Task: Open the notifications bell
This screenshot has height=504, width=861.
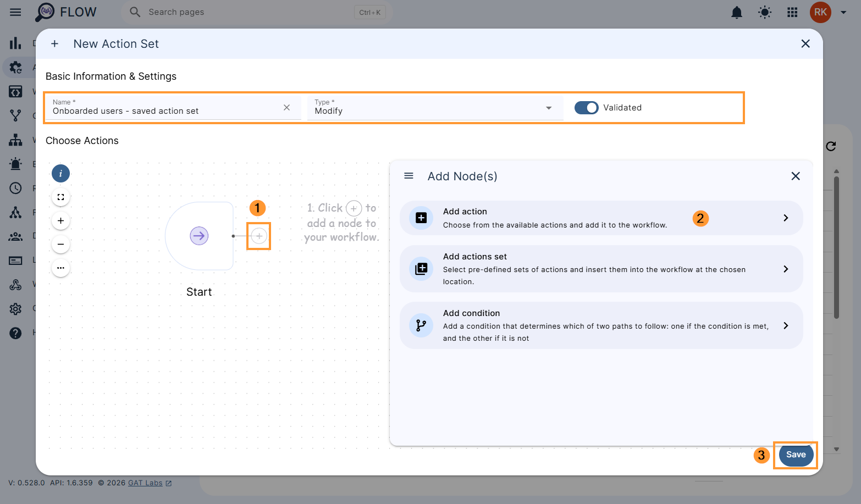Action: tap(737, 12)
